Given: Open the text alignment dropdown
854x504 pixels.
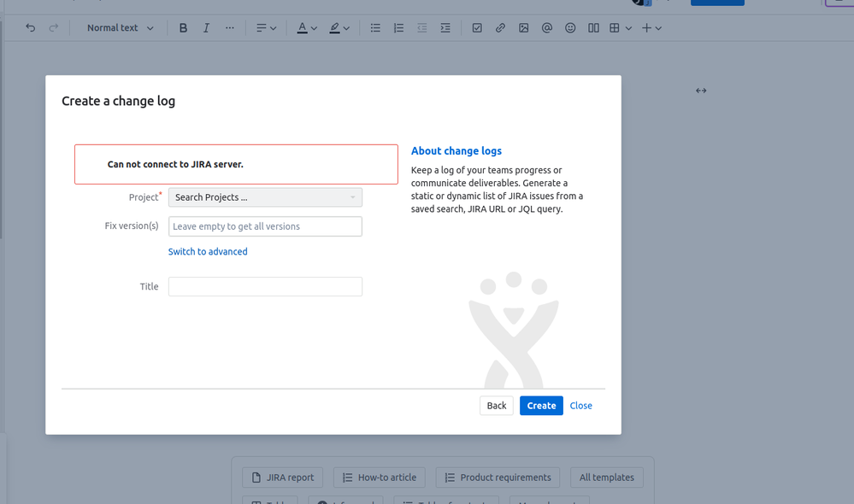Looking at the screenshot, I should (x=267, y=27).
